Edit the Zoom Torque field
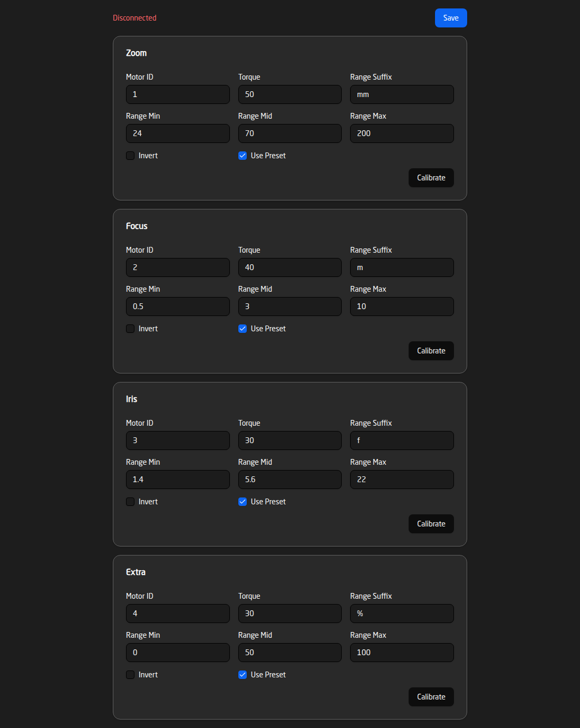Screen dimensions: 580x728 (x=290, y=94)
